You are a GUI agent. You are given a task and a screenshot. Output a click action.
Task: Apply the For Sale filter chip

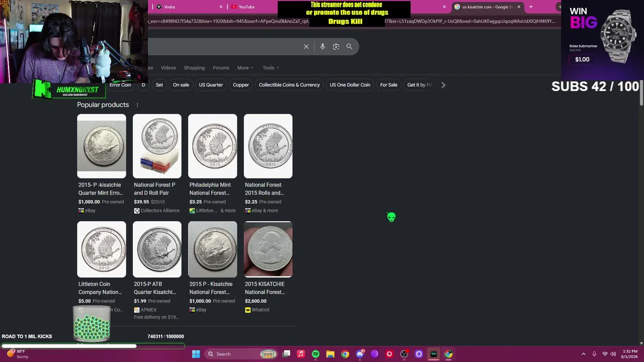tap(389, 85)
